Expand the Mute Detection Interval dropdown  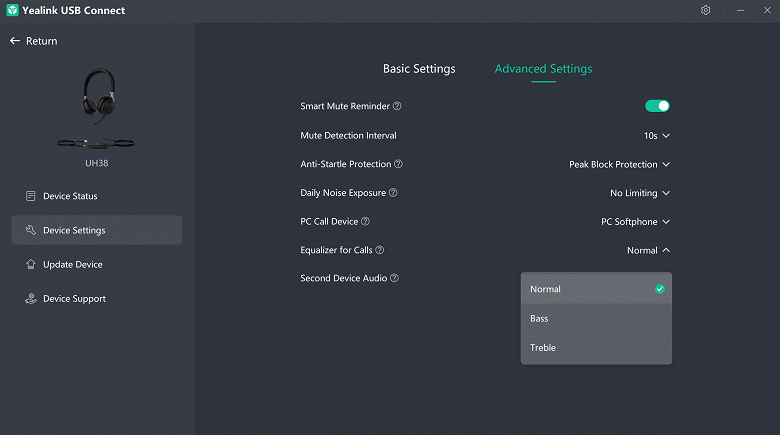[x=656, y=135]
